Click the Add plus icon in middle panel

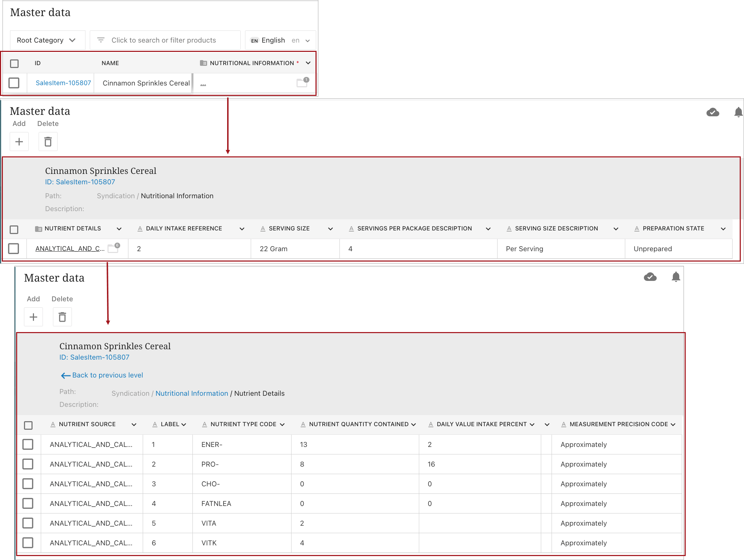[x=19, y=142]
